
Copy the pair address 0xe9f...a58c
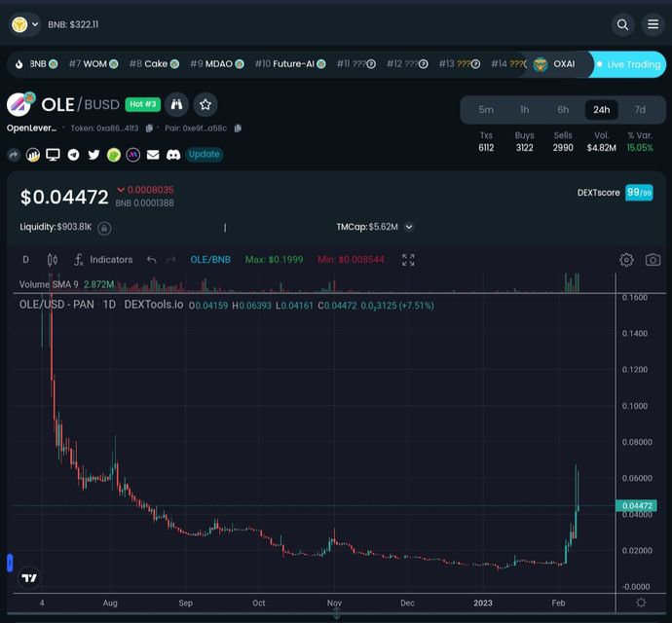238,128
